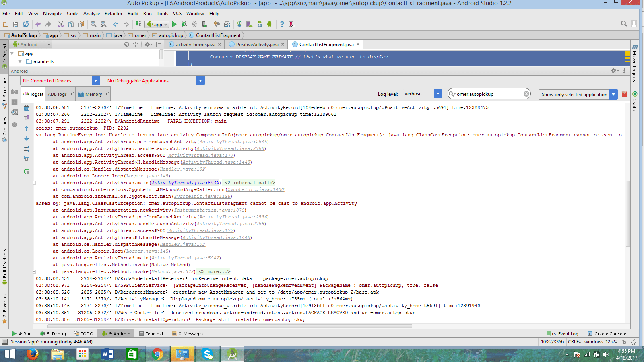Enable soft wraps in logcat
644x362 pixels.
coord(27,148)
